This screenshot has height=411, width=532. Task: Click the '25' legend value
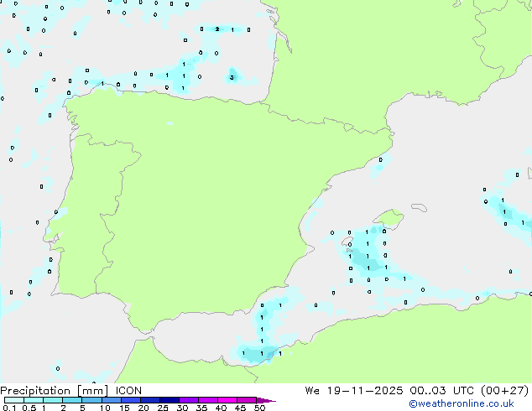(x=163, y=408)
